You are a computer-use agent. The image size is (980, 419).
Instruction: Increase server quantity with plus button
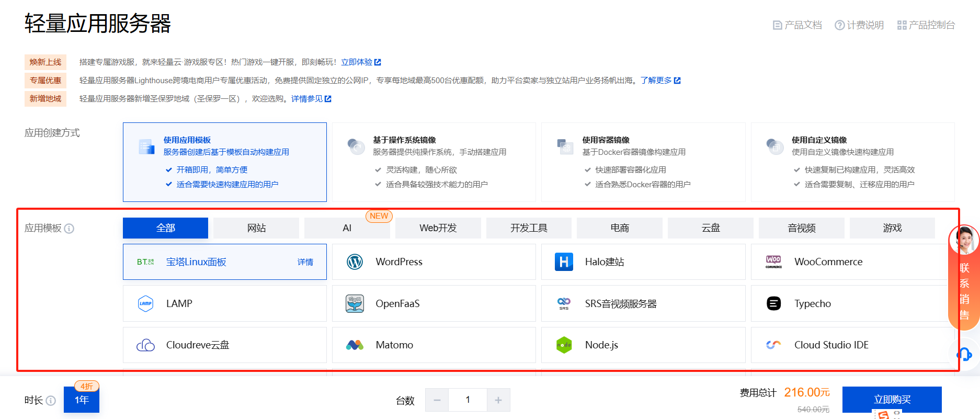(498, 400)
